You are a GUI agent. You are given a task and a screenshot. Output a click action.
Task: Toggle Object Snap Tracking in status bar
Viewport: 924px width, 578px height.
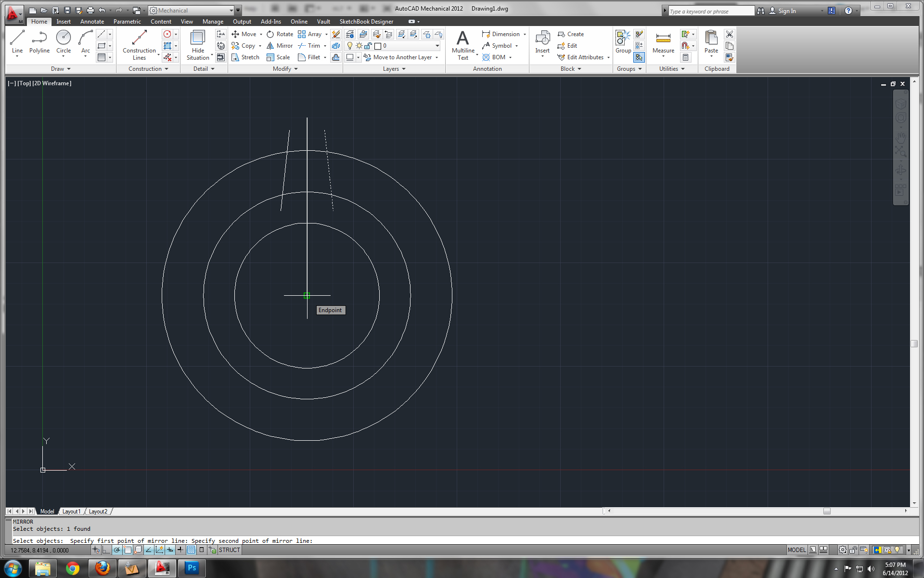click(x=149, y=550)
